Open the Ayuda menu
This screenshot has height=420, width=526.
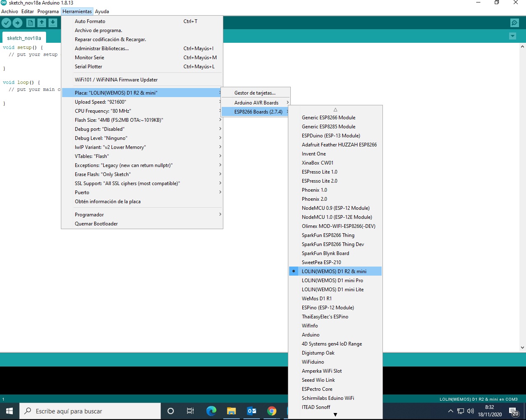(102, 12)
